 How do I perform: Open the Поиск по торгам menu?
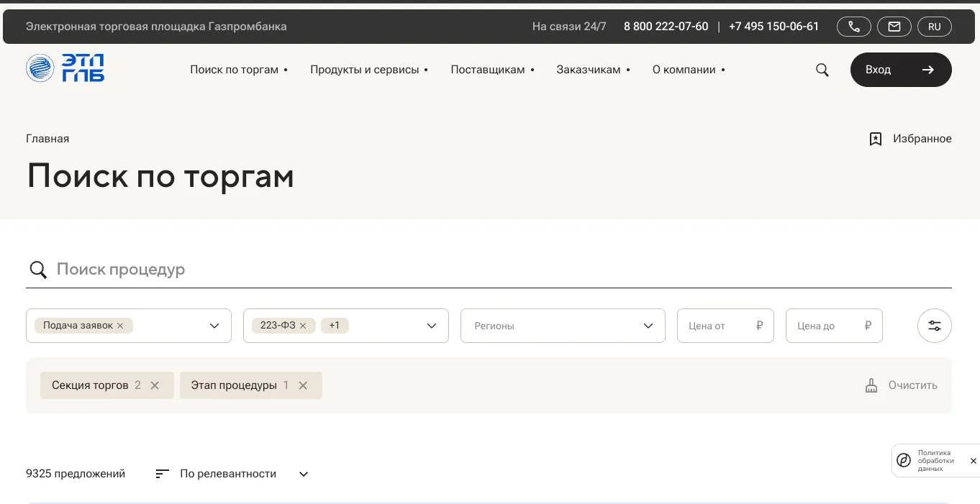tap(239, 70)
